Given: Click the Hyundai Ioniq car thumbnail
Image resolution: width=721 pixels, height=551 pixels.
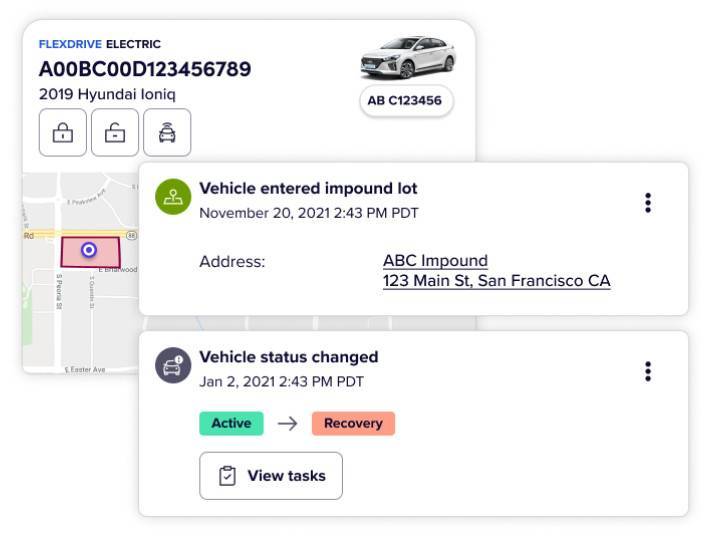Looking at the screenshot, I should pyautogui.click(x=407, y=57).
